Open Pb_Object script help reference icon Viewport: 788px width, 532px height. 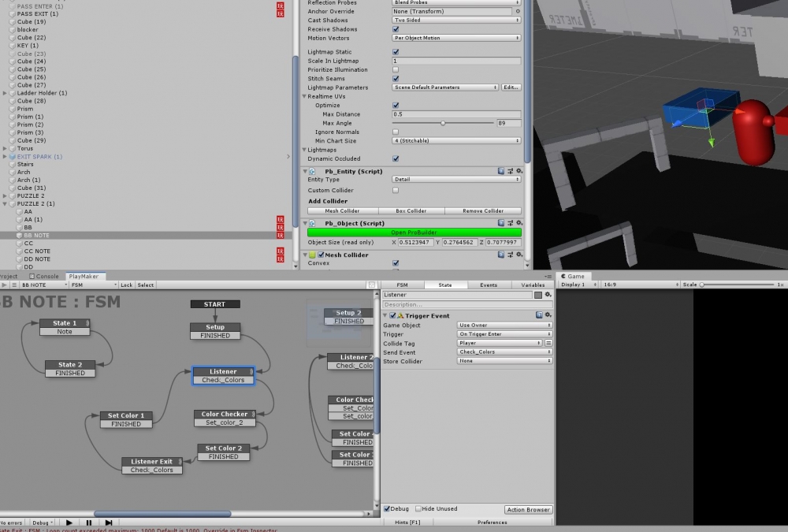(501, 223)
